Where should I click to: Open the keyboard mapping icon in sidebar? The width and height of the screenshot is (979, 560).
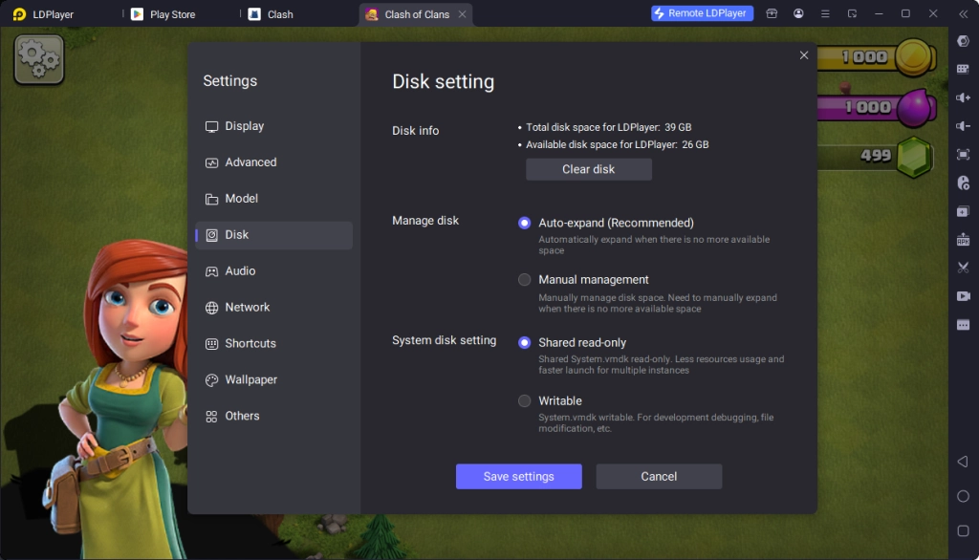[963, 69]
